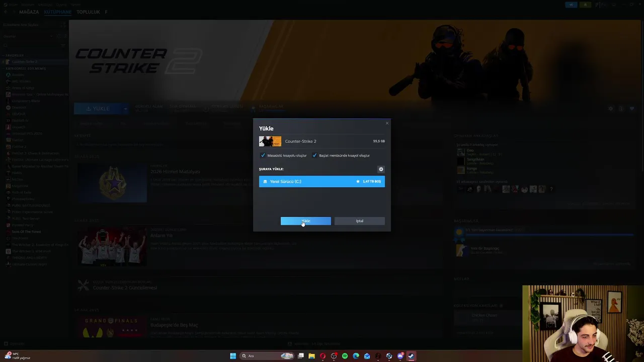Close the Yükle install dialog
The width and height of the screenshot is (644, 362).
(387, 123)
